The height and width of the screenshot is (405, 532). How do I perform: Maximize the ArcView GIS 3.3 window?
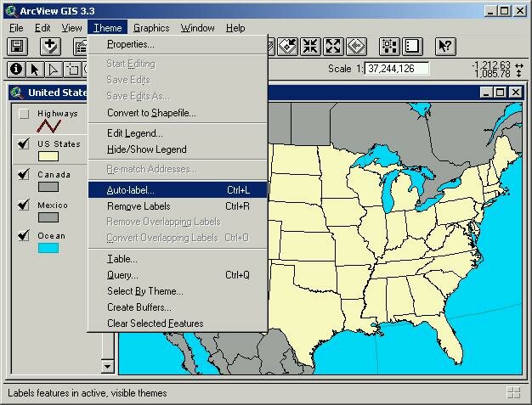(505, 11)
